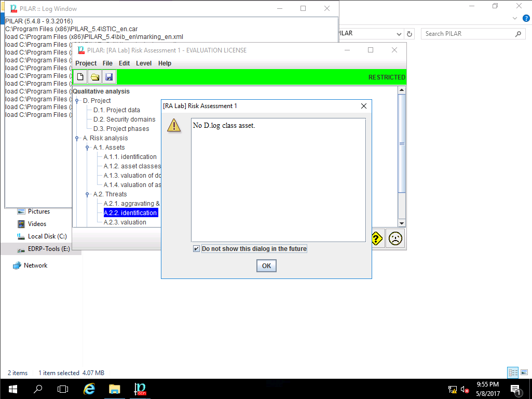
Task: Open the Help menu
Action: pyautogui.click(x=165, y=63)
